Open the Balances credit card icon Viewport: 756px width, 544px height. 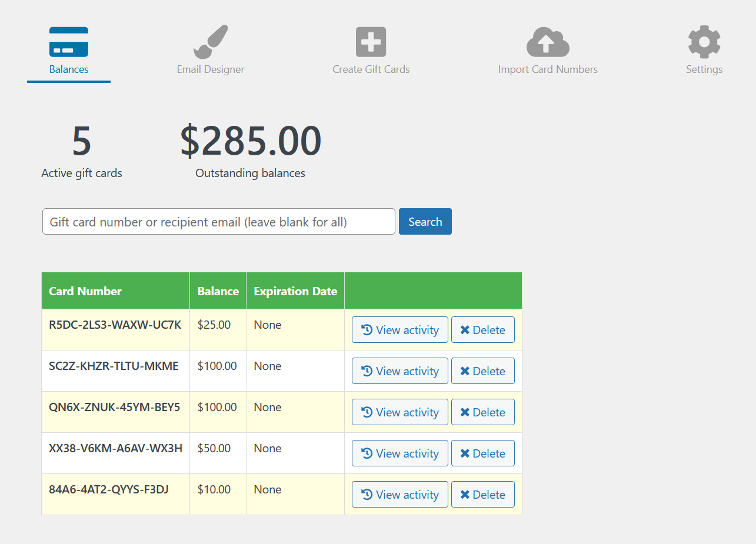pos(69,42)
